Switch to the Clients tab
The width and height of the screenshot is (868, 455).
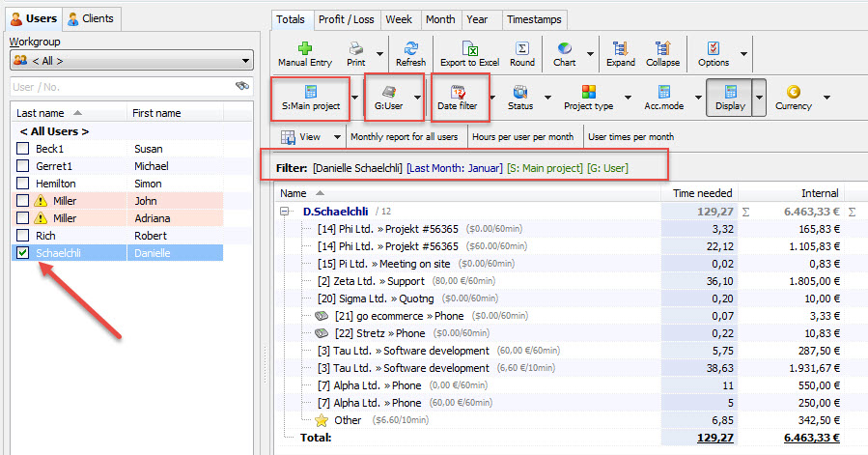[x=90, y=18]
